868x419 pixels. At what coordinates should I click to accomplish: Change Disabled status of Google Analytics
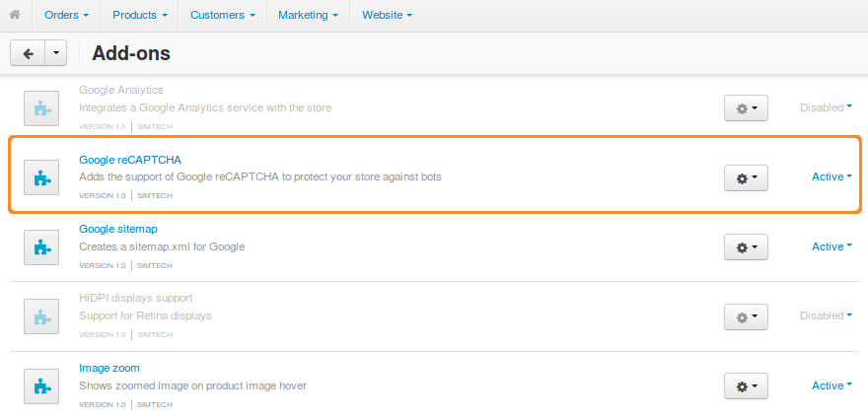826,107
